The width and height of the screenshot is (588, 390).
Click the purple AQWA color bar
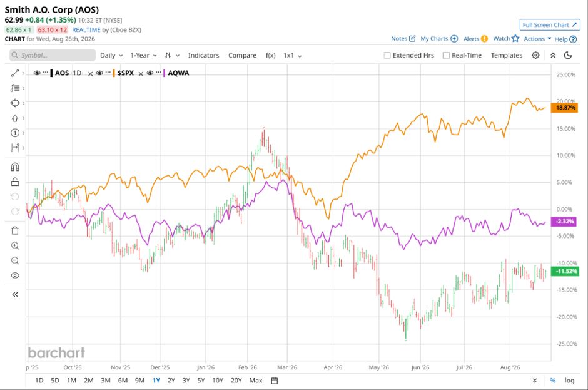(165, 73)
